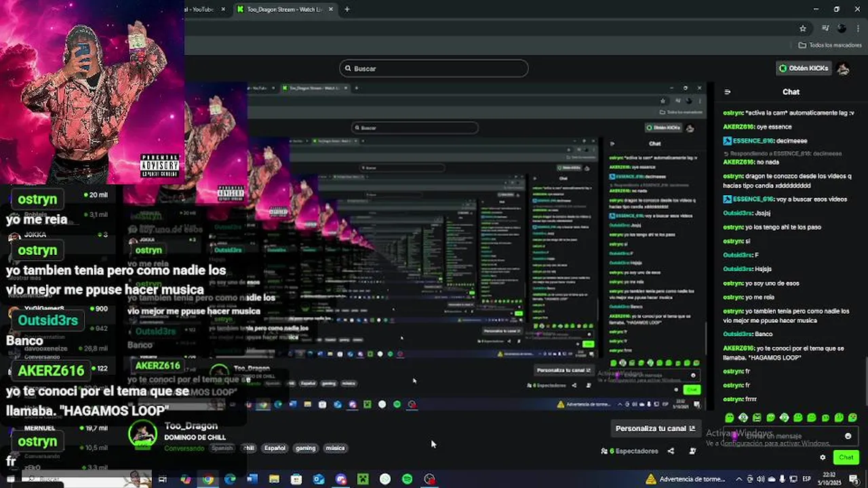Screen dimensions: 868x488
Task: Open Microsoft Edge from taskbar
Action: (x=230, y=479)
